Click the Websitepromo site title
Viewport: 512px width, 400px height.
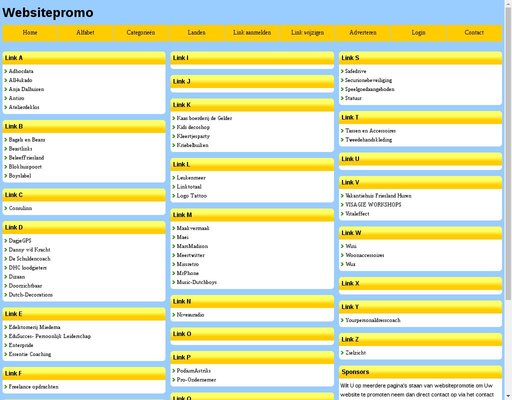[x=48, y=13]
